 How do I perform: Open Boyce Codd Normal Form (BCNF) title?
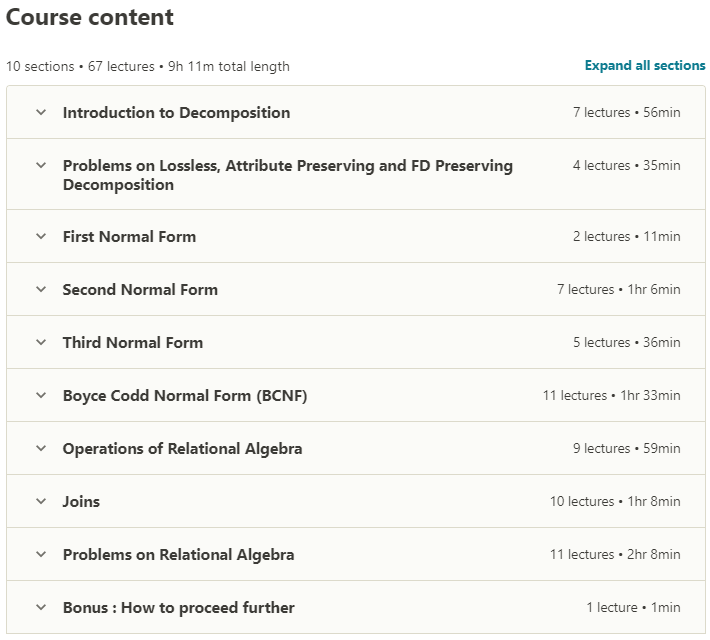pyautogui.click(x=185, y=396)
